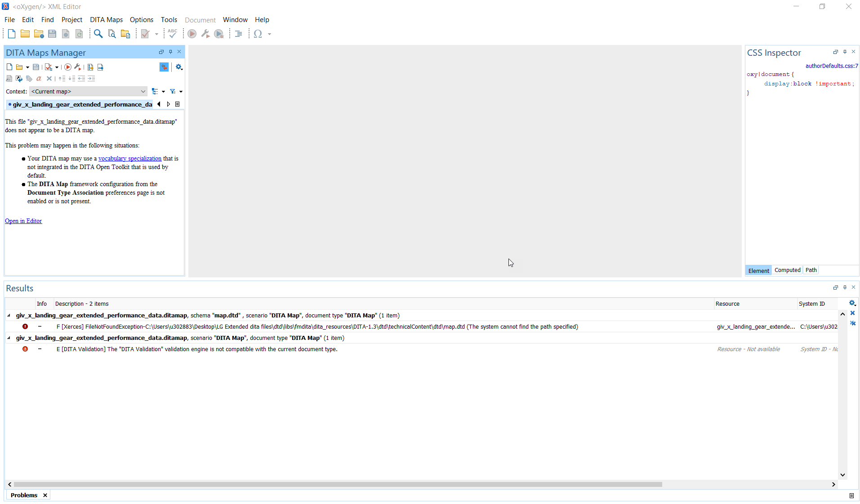Click the Results horizontal scrollbar thumb
This screenshot has height=504, width=860.
tap(338, 485)
